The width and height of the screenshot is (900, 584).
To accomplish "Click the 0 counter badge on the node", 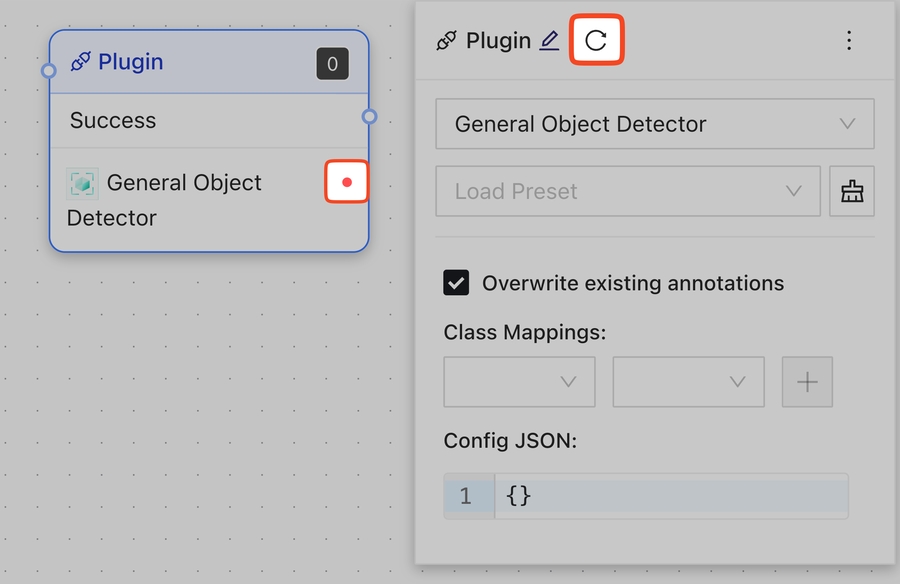I will [332, 65].
